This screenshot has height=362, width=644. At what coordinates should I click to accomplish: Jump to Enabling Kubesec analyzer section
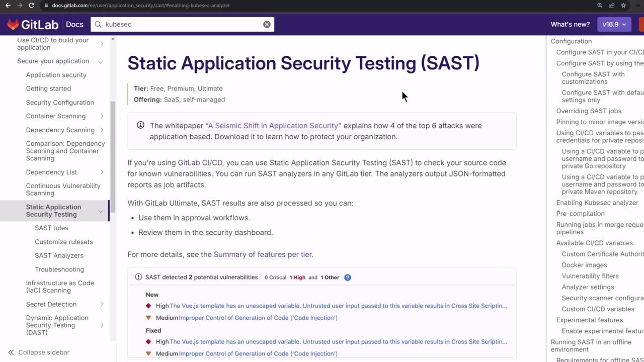pyautogui.click(x=597, y=203)
